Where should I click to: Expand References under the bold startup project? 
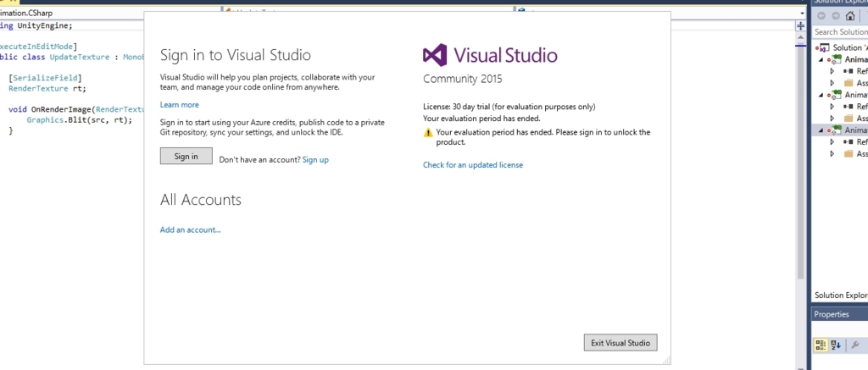[x=832, y=71]
